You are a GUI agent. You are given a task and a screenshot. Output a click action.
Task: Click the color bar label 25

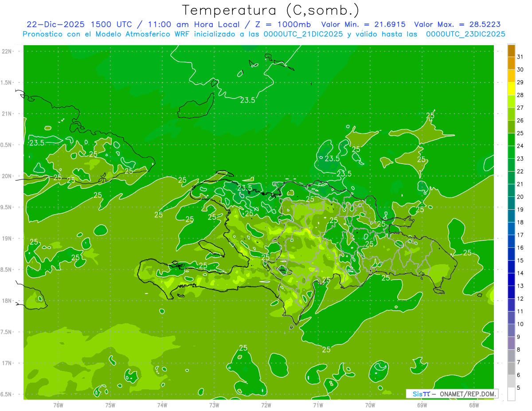point(520,133)
